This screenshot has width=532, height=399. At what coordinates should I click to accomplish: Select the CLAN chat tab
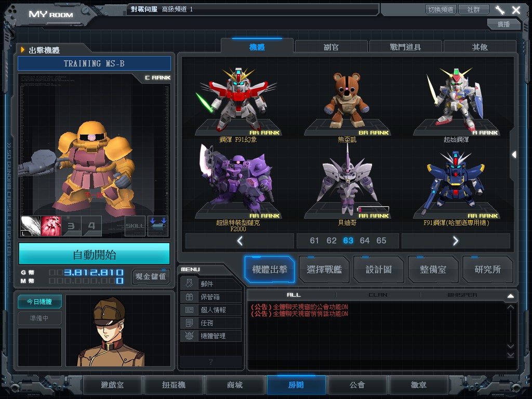point(378,295)
